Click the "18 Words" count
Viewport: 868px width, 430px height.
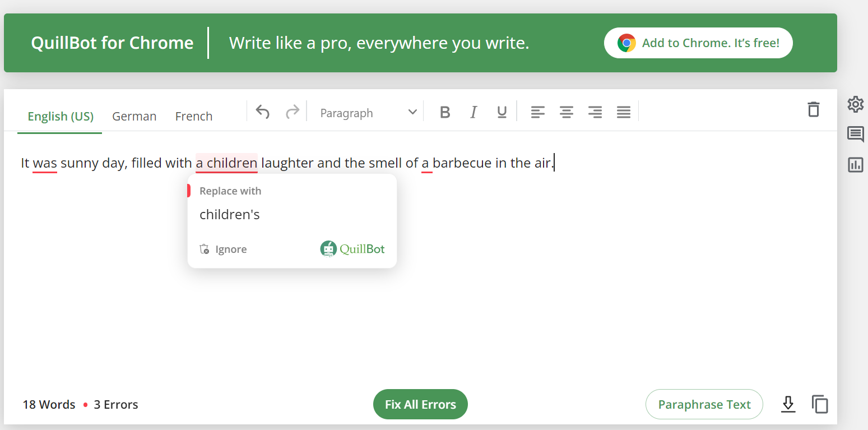tap(49, 405)
